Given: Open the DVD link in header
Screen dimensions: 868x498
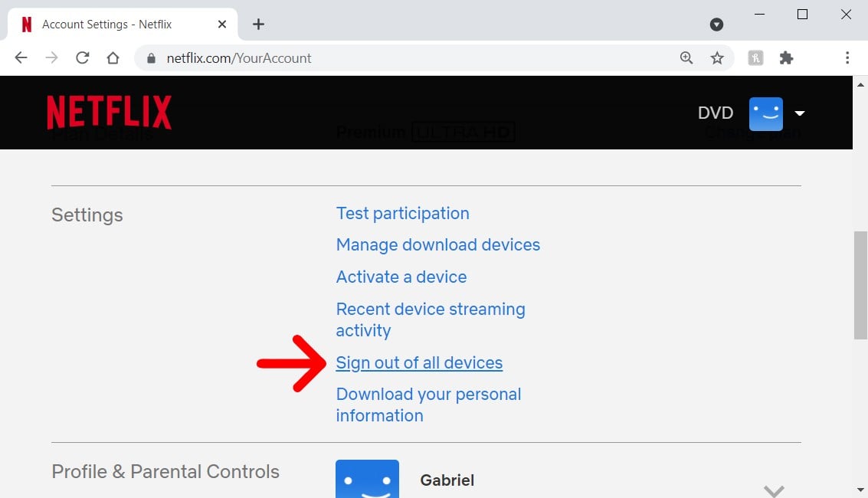Looking at the screenshot, I should (716, 113).
